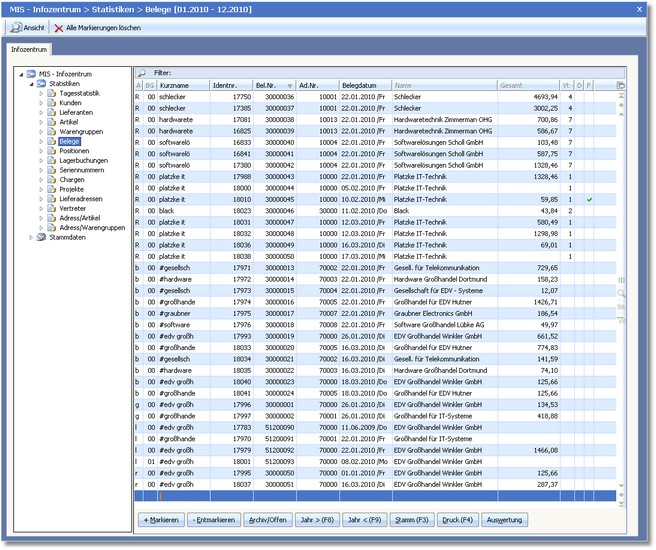Select Lagerbuchungen in the statistics tree
This screenshot has height=550, width=656.
[82, 161]
